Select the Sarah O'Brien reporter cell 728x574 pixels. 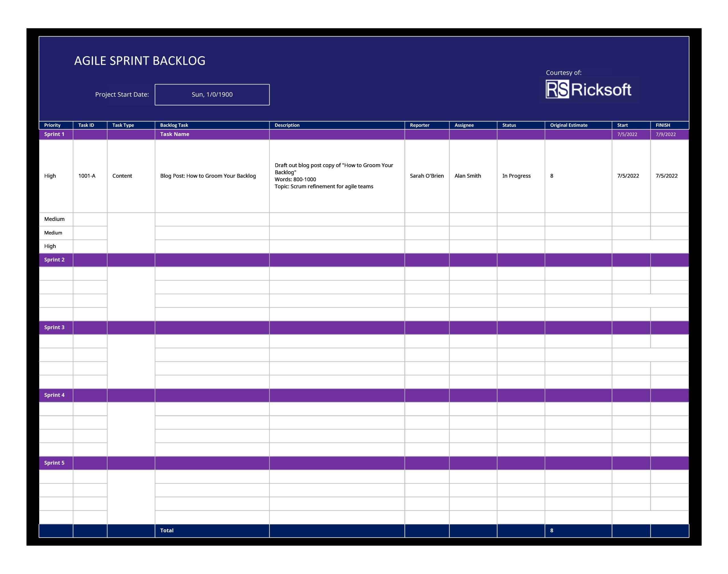[426, 176]
